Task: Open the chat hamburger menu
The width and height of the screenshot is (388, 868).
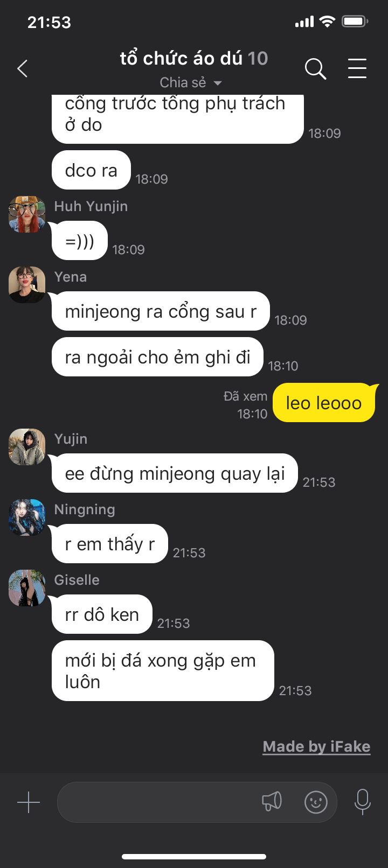Action: [x=357, y=69]
